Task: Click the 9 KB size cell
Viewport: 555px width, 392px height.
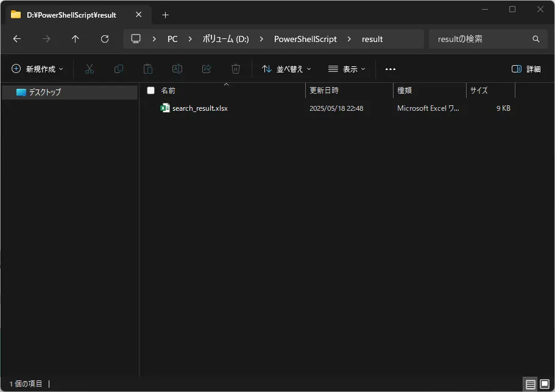Action: (503, 108)
